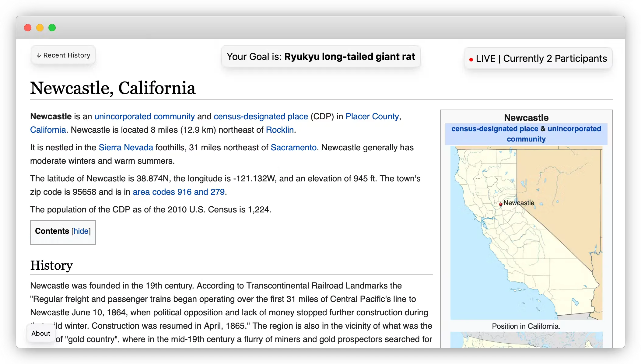Viewport: 641px width, 364px height.
Task: Open the Sierra Nevada link
Action: (x=126, y=148)
